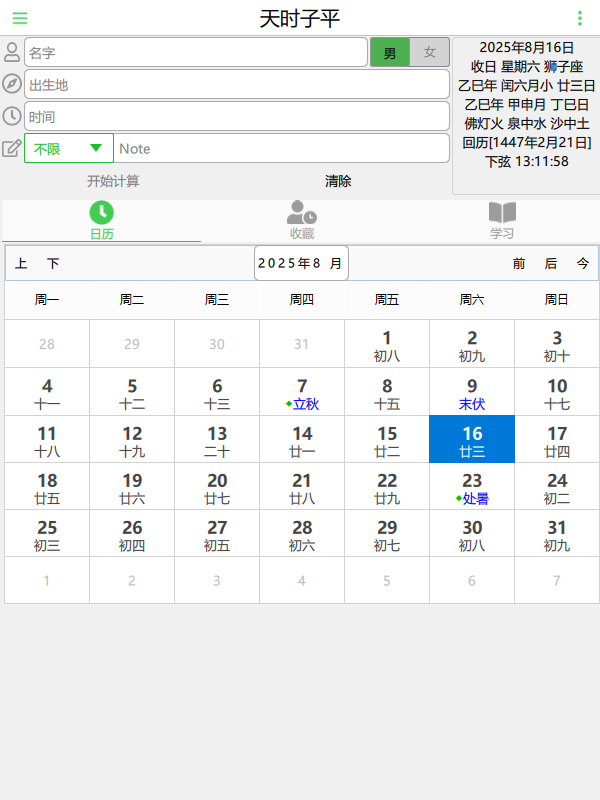The width and height of the screenshot is (600, 800).
Task: Switch to the 日历 tab
Action: 102,220
